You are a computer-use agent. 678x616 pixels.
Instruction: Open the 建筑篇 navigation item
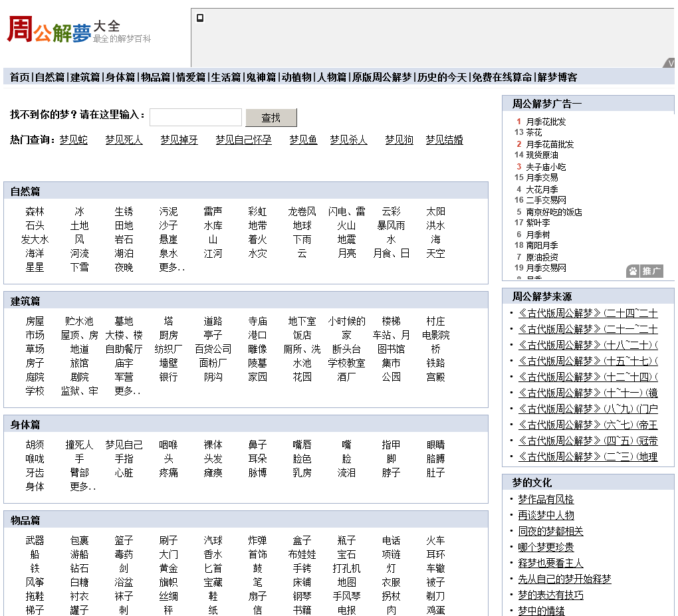tap(85, 77)
